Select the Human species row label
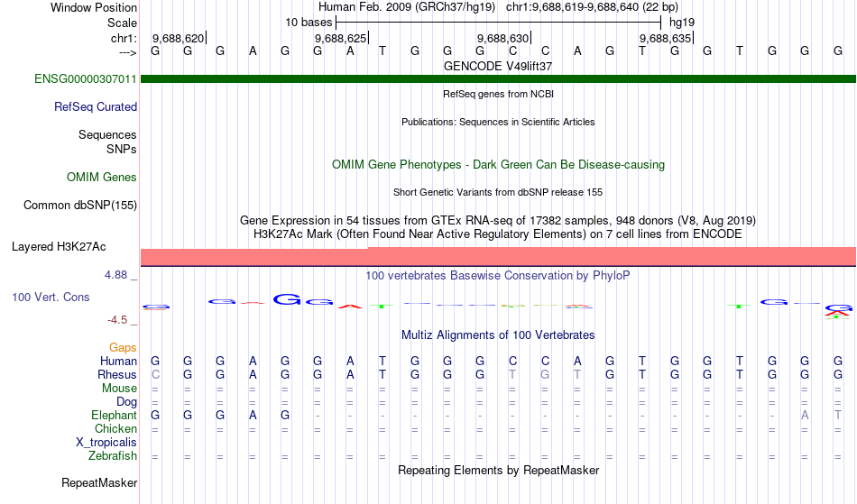 pyautogui.click(x=118, y=362)
